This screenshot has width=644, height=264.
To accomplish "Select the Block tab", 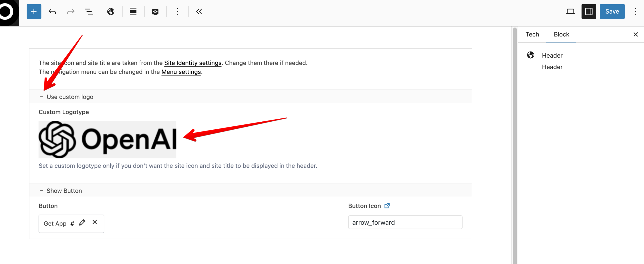I will pyautogui.click(x=561, y=34).
